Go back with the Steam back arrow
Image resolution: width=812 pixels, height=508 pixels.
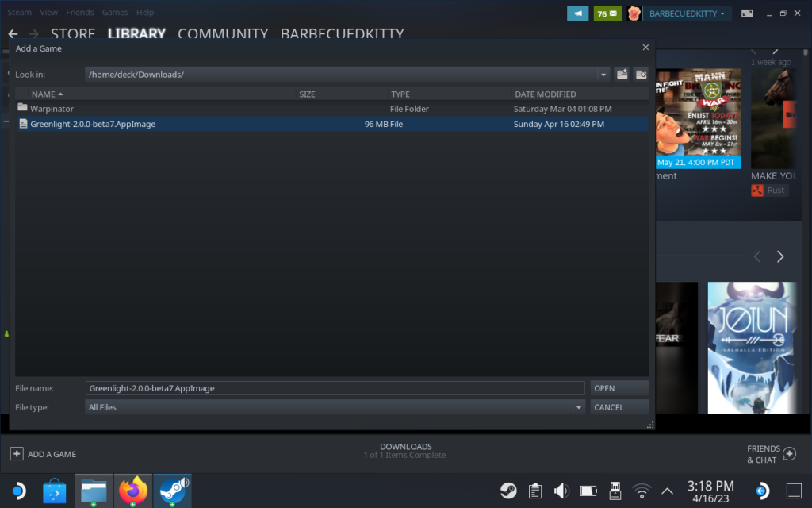click(x=13, y=33)
